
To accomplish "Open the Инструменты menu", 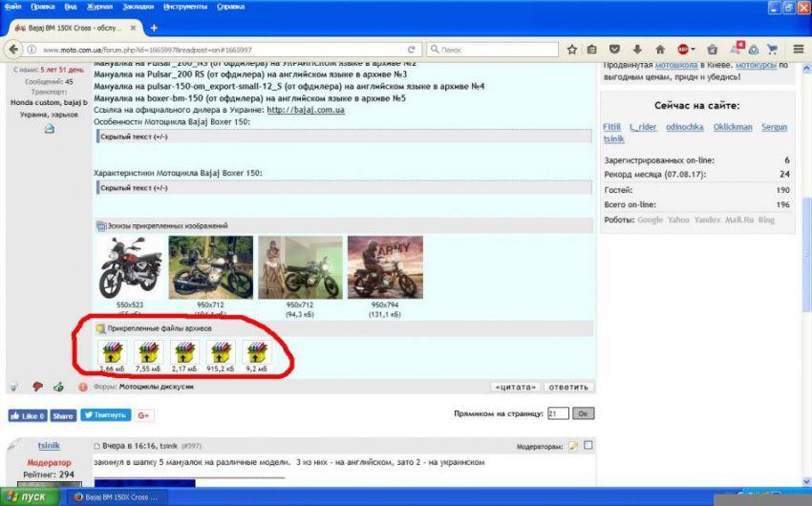I will [x=185, y=7].
